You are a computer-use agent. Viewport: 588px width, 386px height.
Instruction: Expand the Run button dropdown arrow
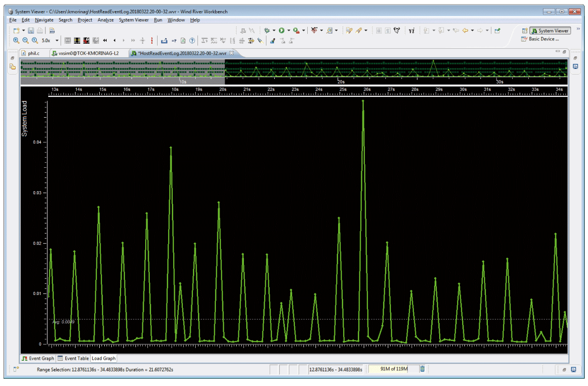tap(288, 30)
